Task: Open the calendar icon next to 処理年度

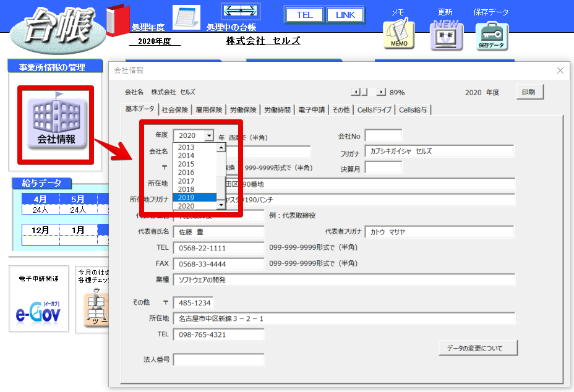Action: click(187, 17)
